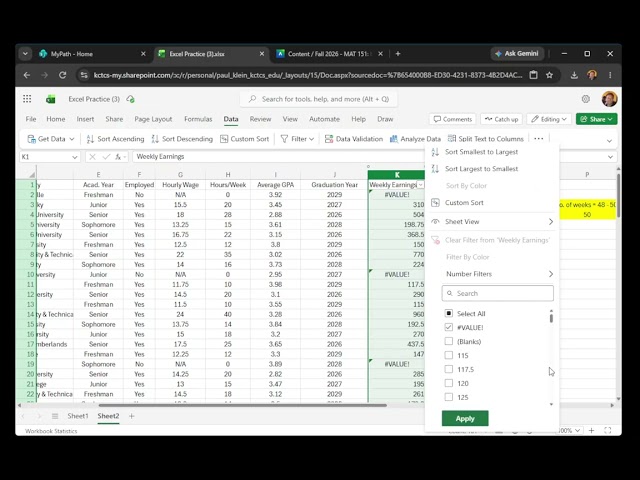Check the 125 filter checkbox

[x=449, y=397]
